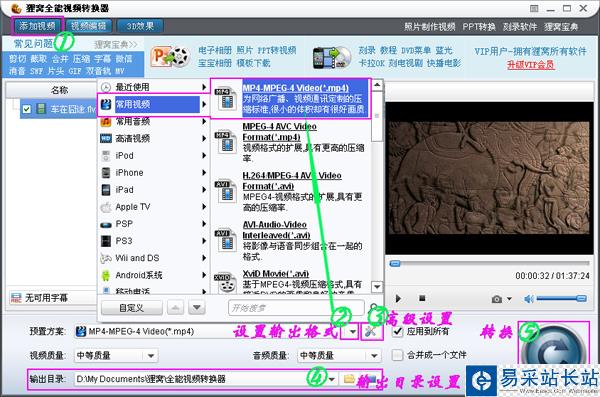Toggle checkbox for 车在囧途 file

(26, 109)
